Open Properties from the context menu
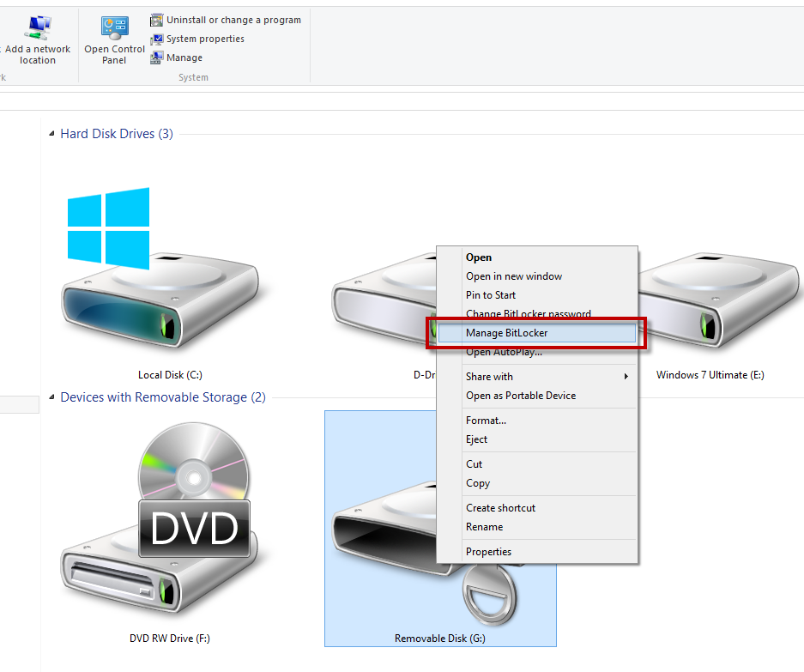The image size is (804, 672). tap(537, 552)
